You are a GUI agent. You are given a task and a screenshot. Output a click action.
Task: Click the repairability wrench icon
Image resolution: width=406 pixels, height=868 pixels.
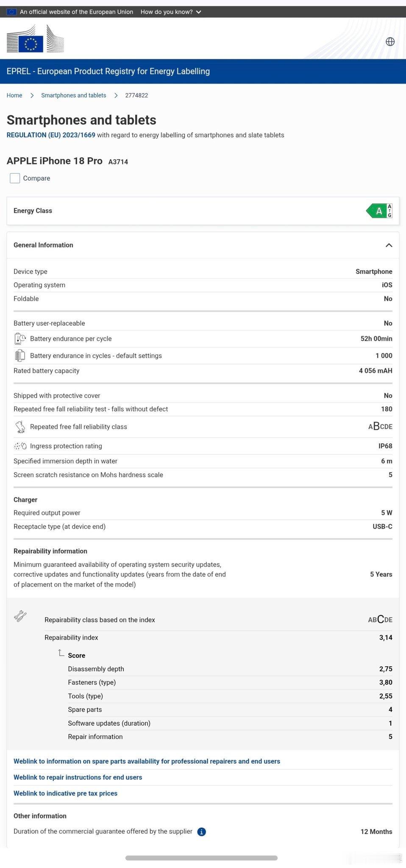tap(20, 616)
